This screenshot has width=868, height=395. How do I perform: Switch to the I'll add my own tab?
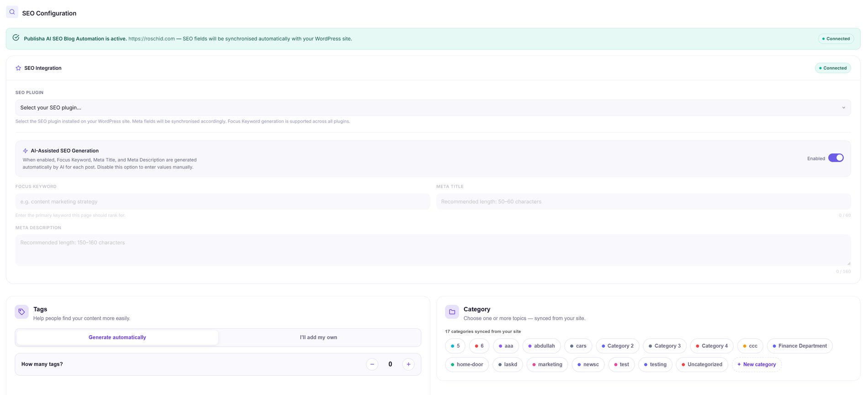coord(318,337)
